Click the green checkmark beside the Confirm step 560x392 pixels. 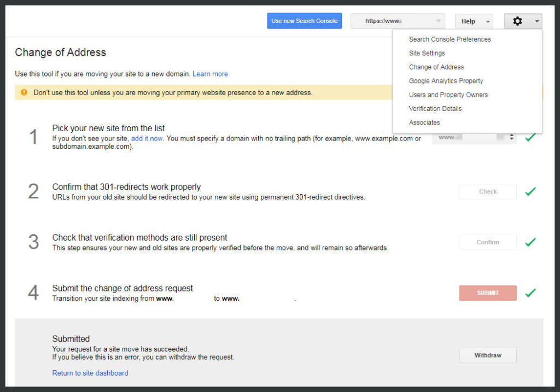click(530, 242)
